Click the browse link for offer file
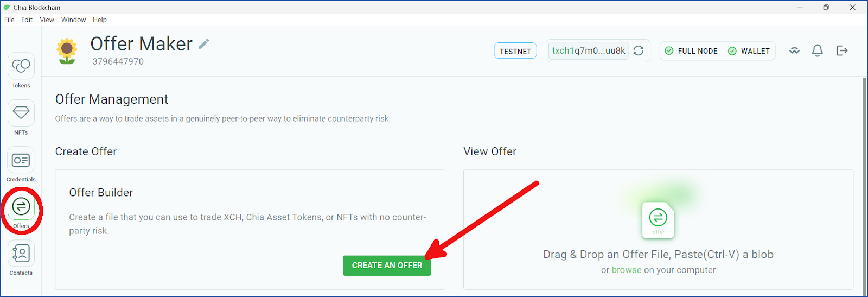 (x=627, y=270)
